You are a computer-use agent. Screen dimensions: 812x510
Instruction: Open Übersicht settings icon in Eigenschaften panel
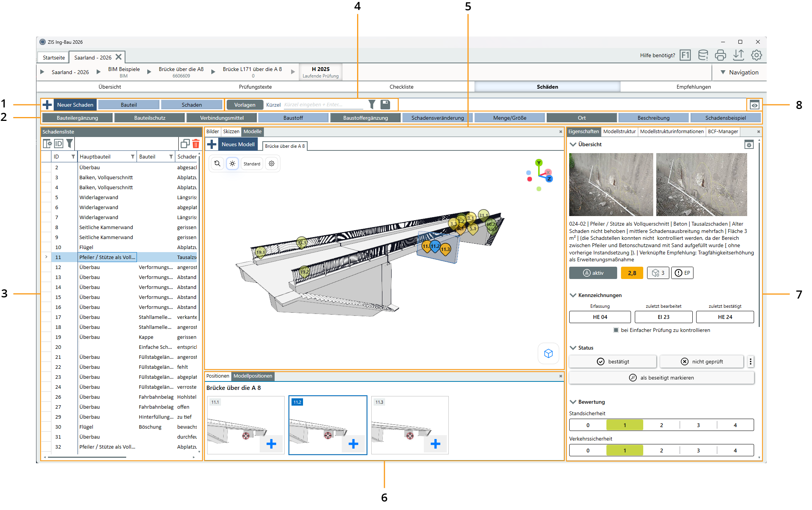click(x=749, y=145)
